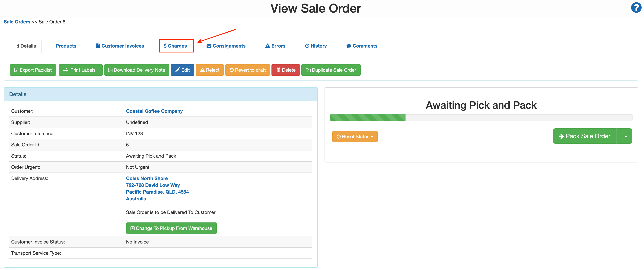Open the Coastal Coffee Company customer link
This screenshot has height=270, width=644.
tap(154, 111)
